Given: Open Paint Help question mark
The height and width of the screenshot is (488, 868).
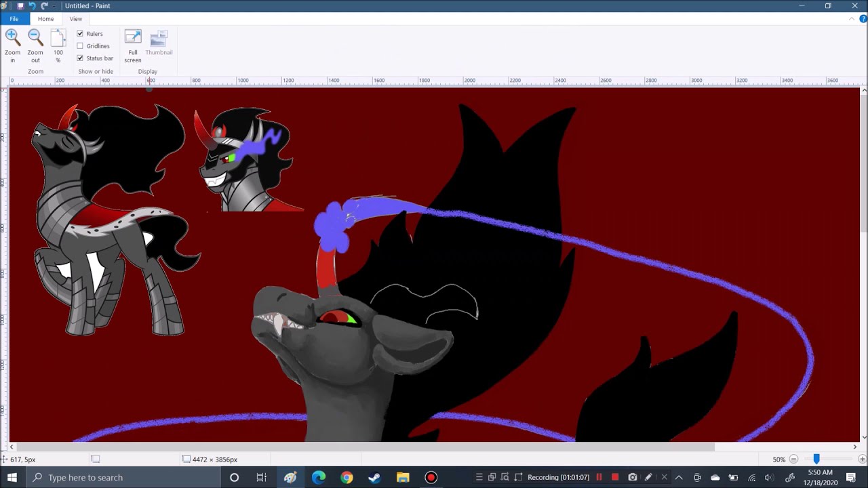Looking at the screenshot, I should [x=863, y=19].
